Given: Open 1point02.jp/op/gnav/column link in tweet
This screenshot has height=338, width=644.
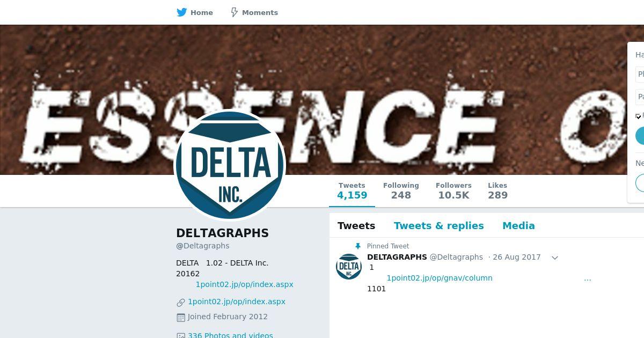Looking at the screenshot, I should [440, 278].
